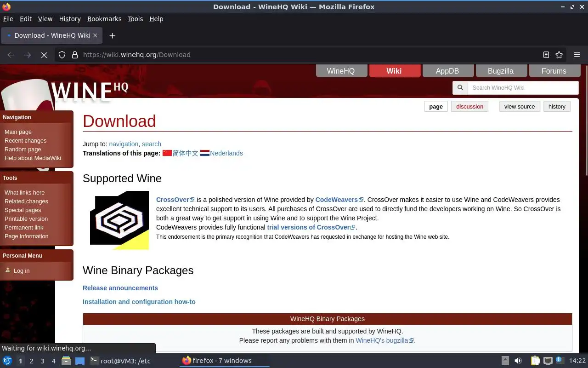Open Installation and configuration how-to link

click(x=139, y=302)
